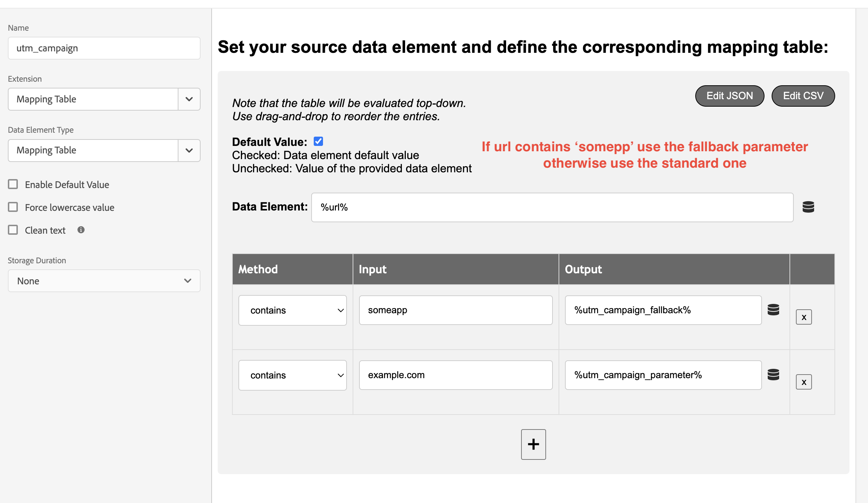Viewport: 868px width, 503px height.
Task: Click the utm_campaign Name input field
Action: [104, 47]
